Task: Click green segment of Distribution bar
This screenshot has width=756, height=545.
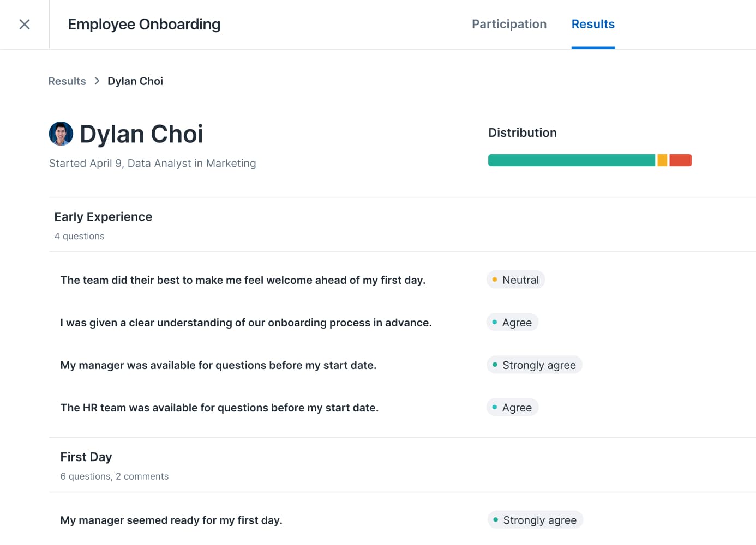Action: pyautogui.click(x=572, y=160)
